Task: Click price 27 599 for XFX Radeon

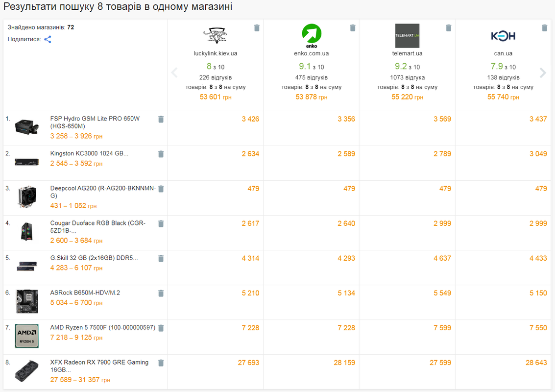Action: (x=440, y=363)
